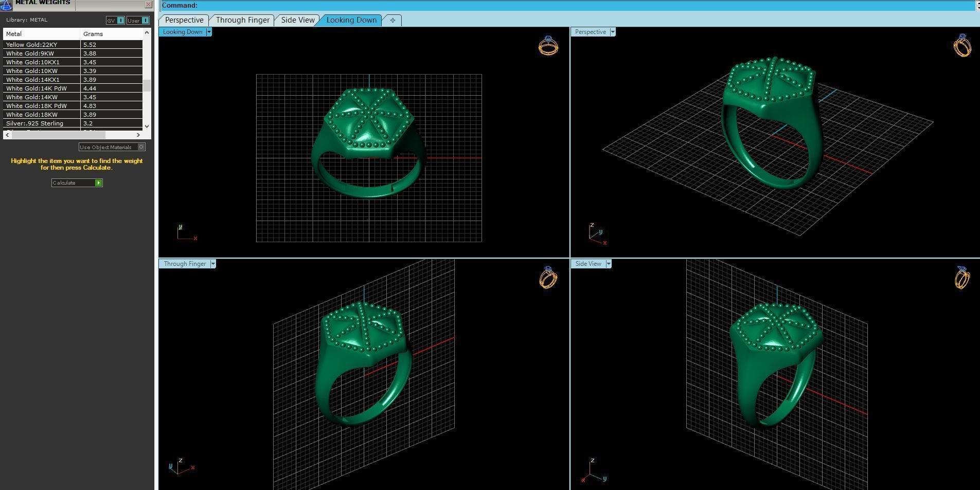The width and height of the screenshot is (980, 490).
Task: Open the Perspective viewport dropdown arrow
Action: [613, 32]
